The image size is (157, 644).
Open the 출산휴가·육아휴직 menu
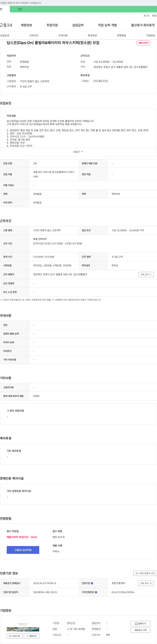143,25
